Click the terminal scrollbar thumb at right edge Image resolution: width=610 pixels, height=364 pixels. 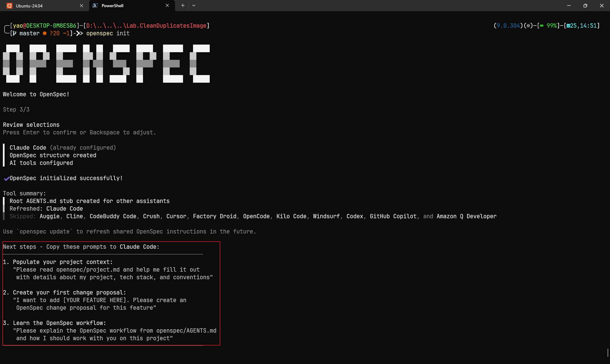click(x=607, y=352)
